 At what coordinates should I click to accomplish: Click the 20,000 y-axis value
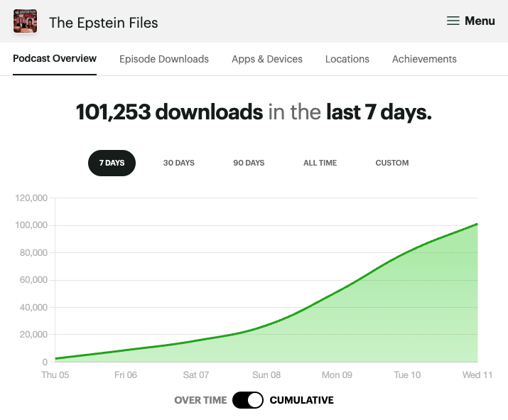click(33, 334)
